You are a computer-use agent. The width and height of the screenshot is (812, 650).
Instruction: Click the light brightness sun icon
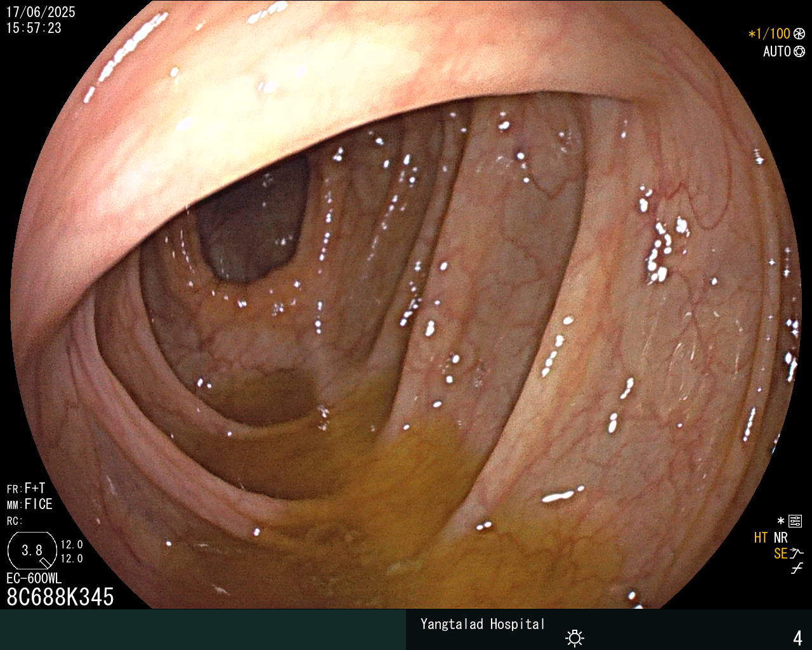pos(575,637)
